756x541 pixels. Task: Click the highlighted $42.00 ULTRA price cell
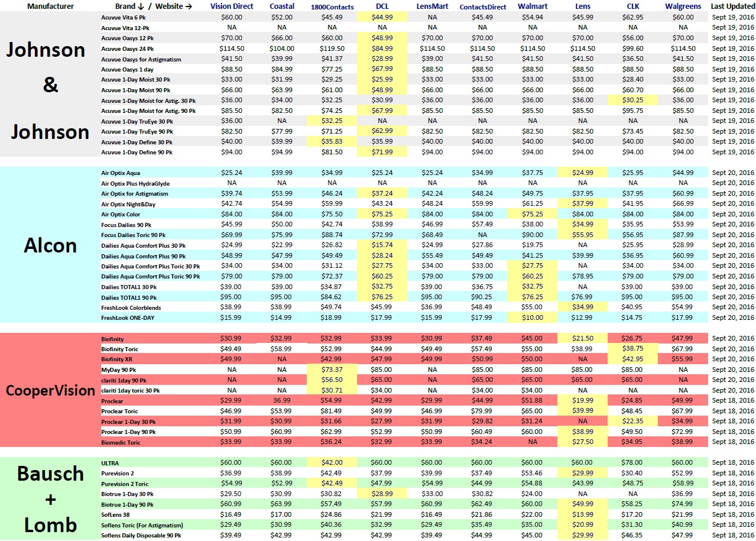332,462
